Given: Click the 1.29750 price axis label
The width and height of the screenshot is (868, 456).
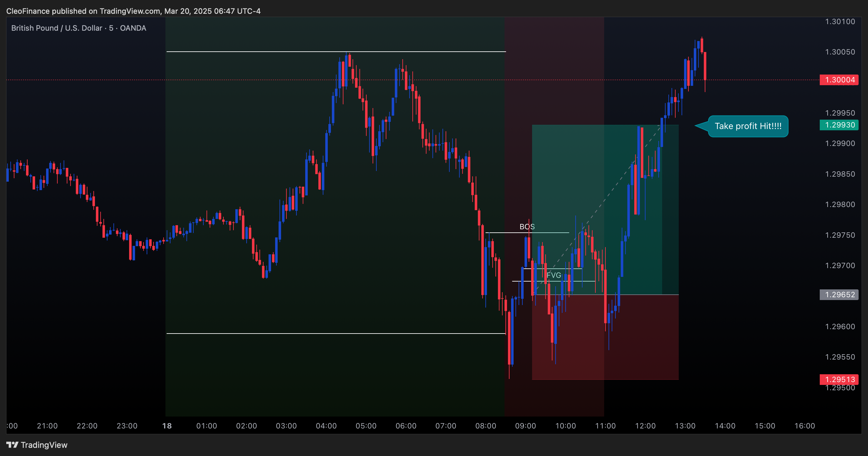Looking at the screenshot, I should coord(840,235).
